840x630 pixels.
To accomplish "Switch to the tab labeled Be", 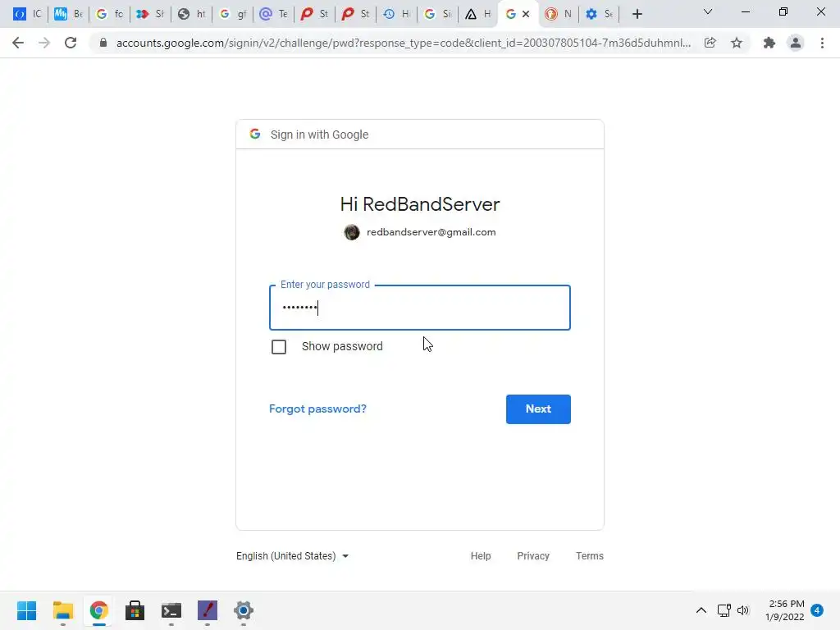I will pos(68,14).
